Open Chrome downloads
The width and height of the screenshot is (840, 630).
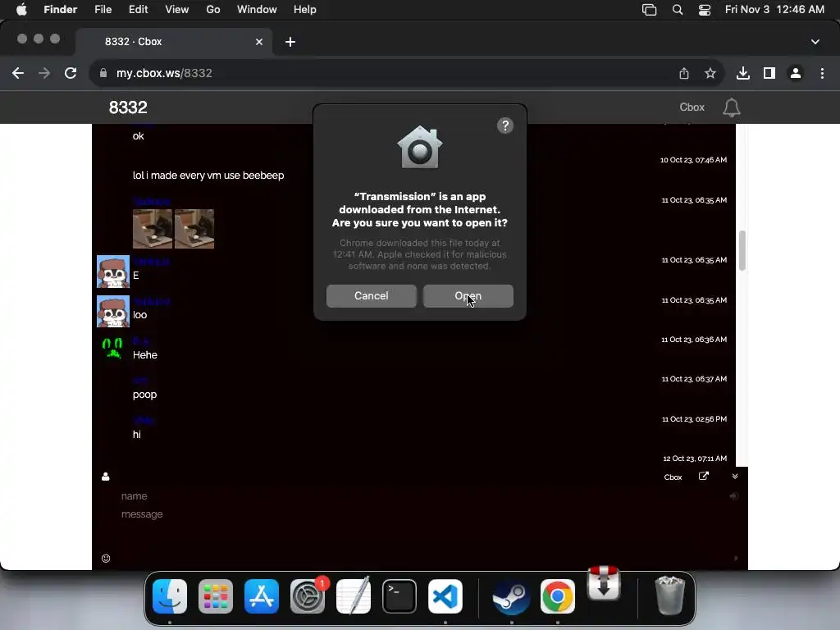[x=743, y=73]
